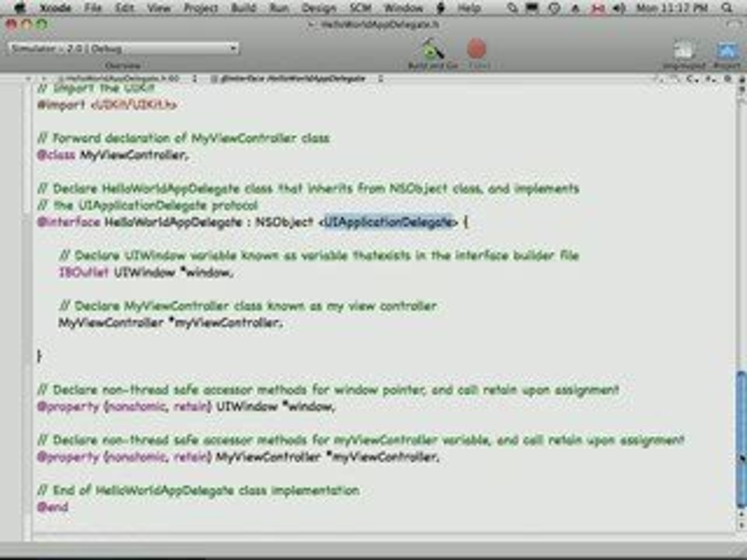Click the MyViewController *myViewController; declaration inside the braces

coord(171,322)
